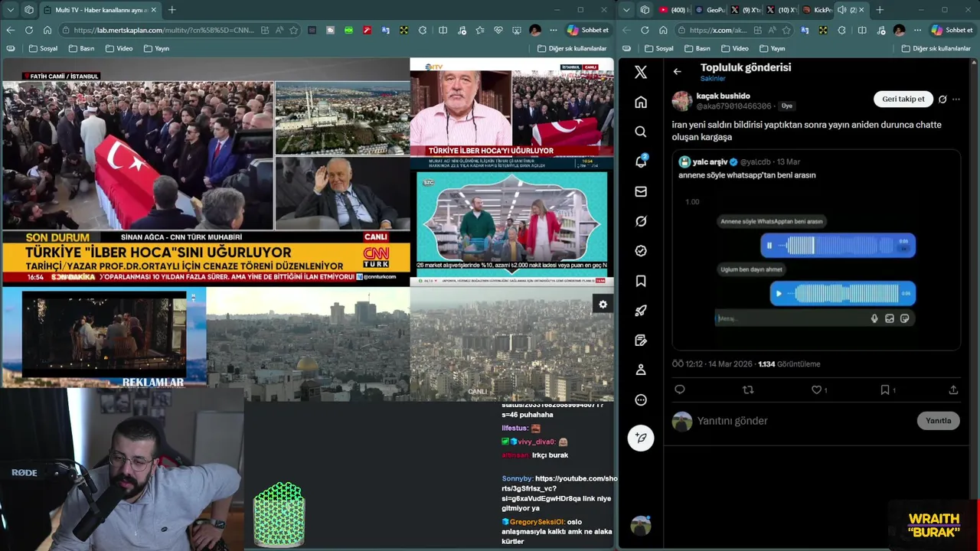The image size is (980, 551).
Task: Open quoted yalc arşiv post header
Action: [x=739, y=162]
